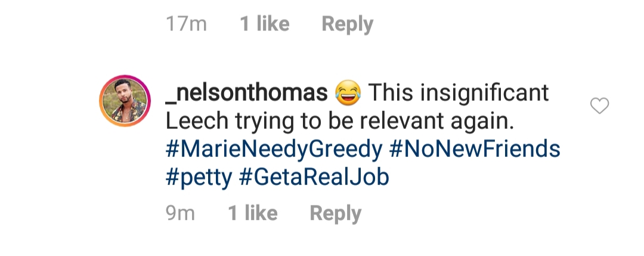Open the #GetaRealJob hashtag

[x=314, y=177]
